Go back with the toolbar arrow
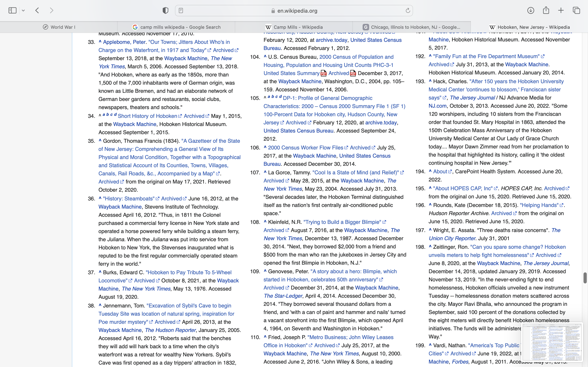Screen dimensions: 588x367 (37, 10)
